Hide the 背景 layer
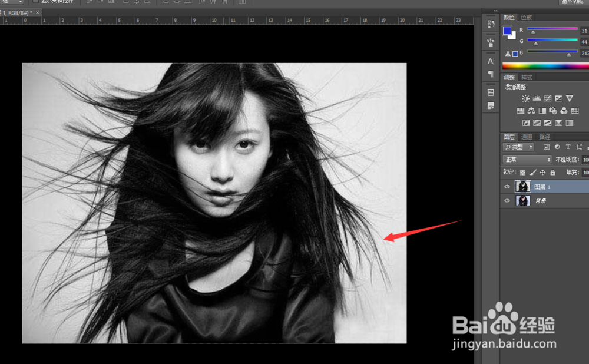 507,201
